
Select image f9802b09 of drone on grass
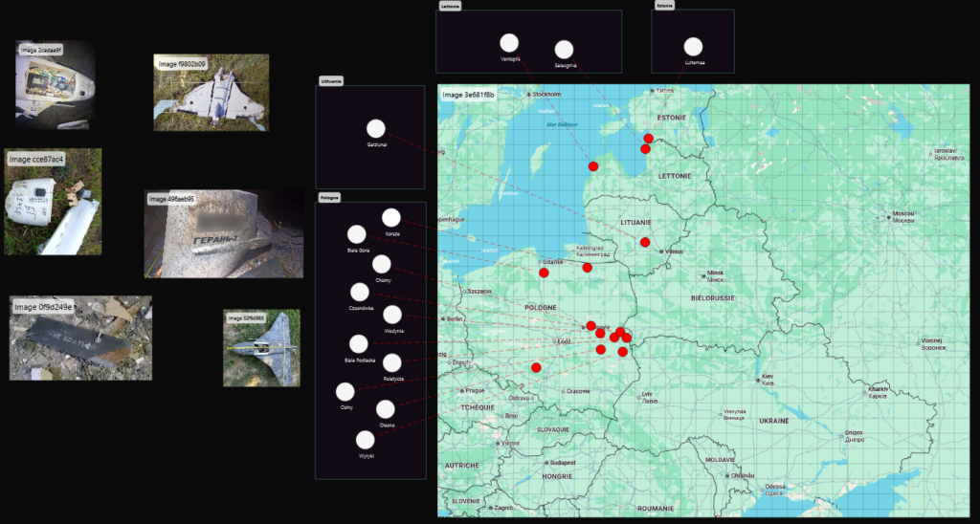click(x=211, y=92)
